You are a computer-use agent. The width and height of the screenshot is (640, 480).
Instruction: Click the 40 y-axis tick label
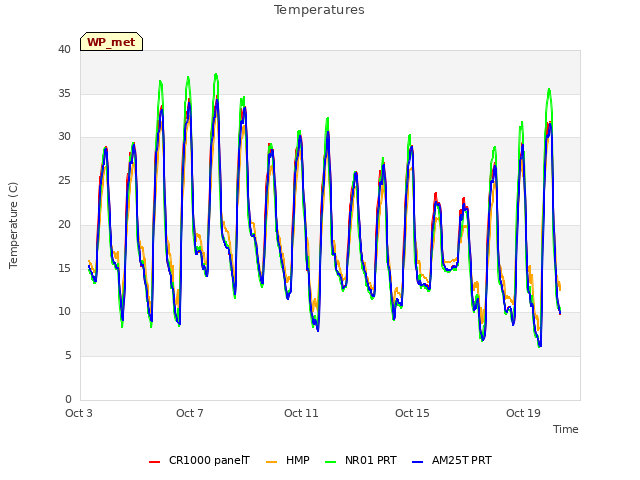[x=64, y=49]
